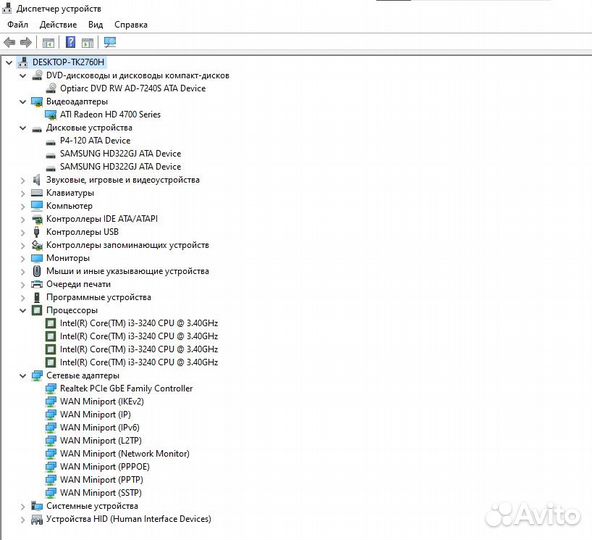Select Мыши и иные указывающие устройства label

pos(128,271)
